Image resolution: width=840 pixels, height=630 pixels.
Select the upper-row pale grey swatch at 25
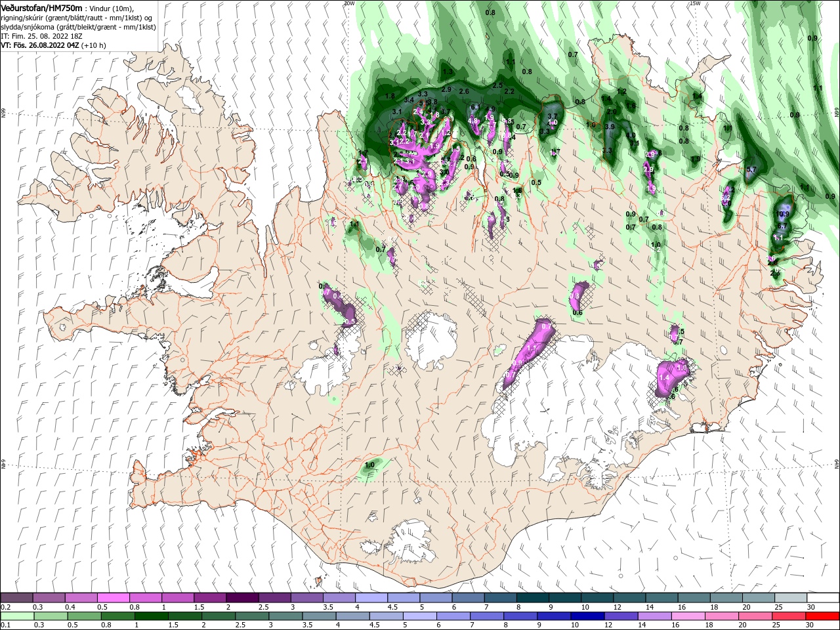[x=790, y=598]
